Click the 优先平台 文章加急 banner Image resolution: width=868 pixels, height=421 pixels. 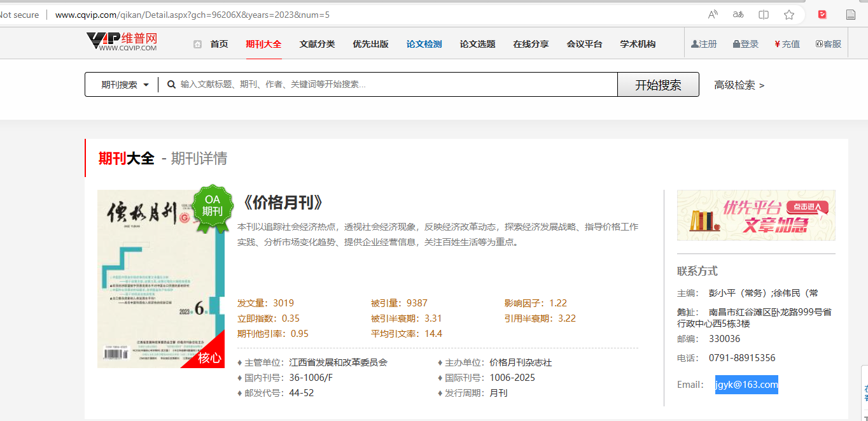(x=756, y=215)
